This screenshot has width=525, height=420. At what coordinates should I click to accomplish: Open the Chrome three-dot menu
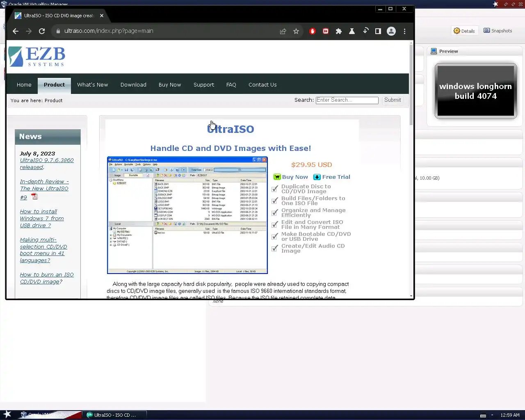(404, 31)
